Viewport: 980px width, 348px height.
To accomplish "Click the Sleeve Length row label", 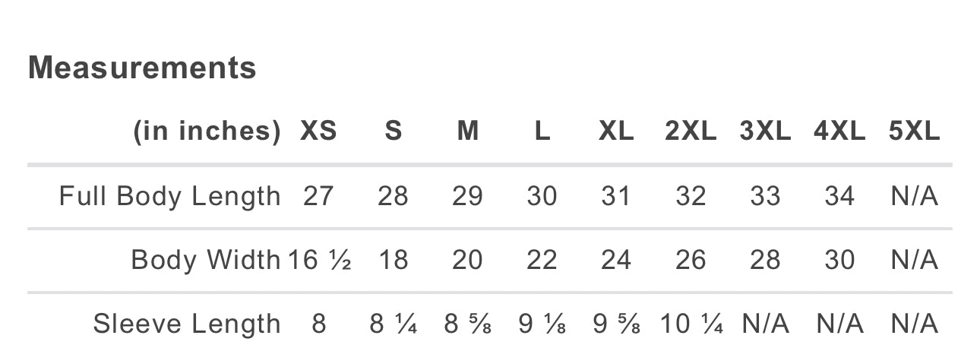I will 187,324.
